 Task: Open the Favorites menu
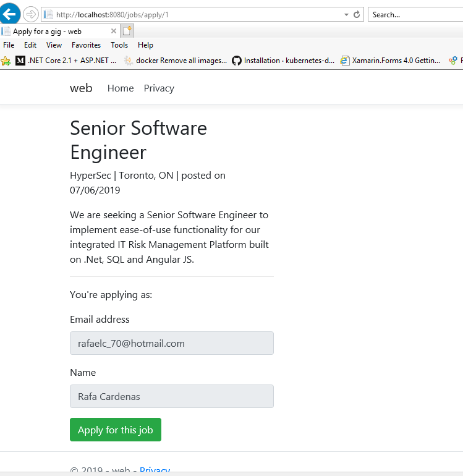pyautogui.click(x=86, y=45)
